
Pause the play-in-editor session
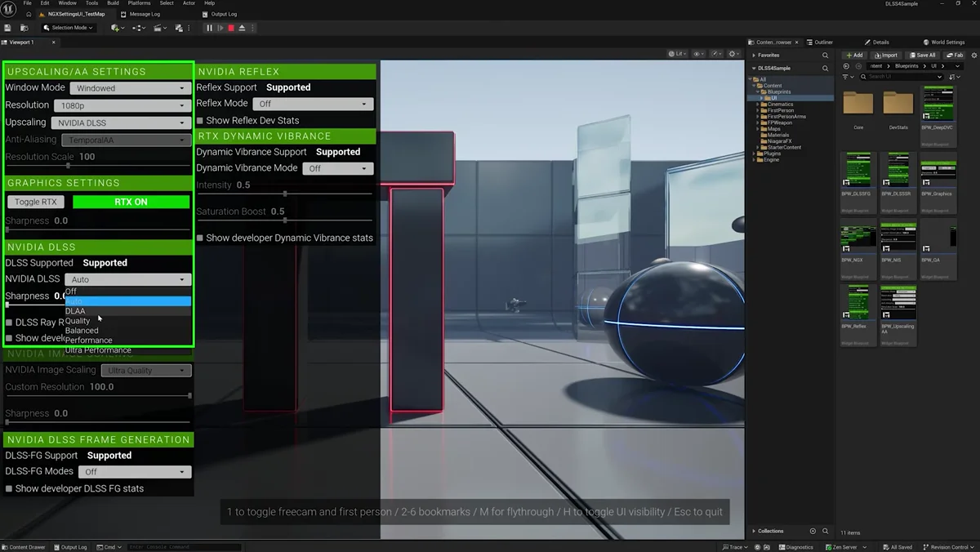click(x=209, y=28)
